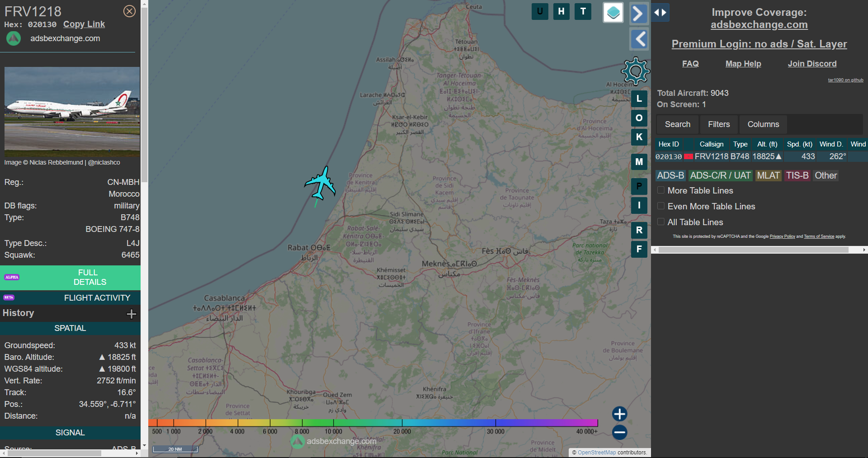
Task: Open the map layer selector icon
Action: [613, 12]
